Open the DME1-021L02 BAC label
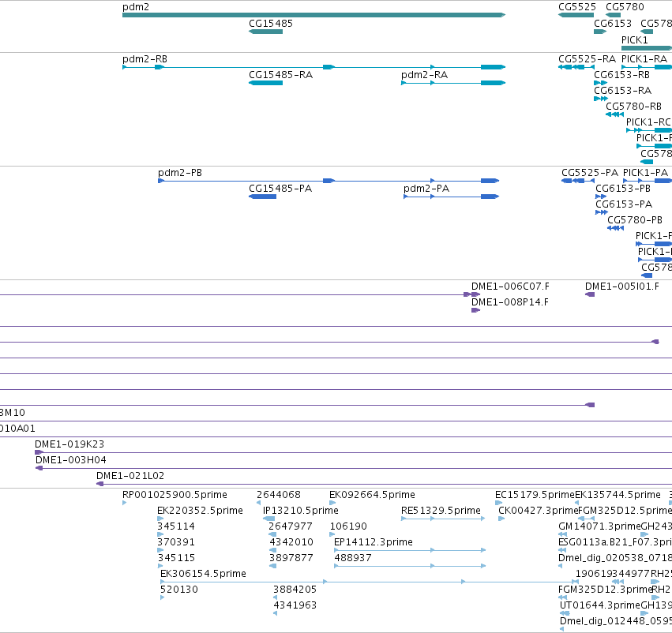672x633 pixels. (130, 476)
